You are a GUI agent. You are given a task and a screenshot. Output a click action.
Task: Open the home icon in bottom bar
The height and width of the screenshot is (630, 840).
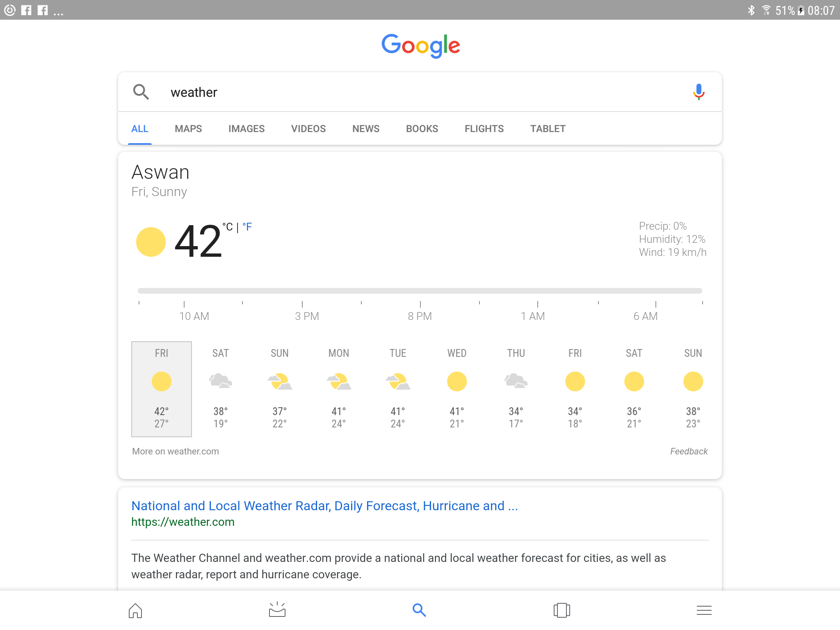click(135, 610)
